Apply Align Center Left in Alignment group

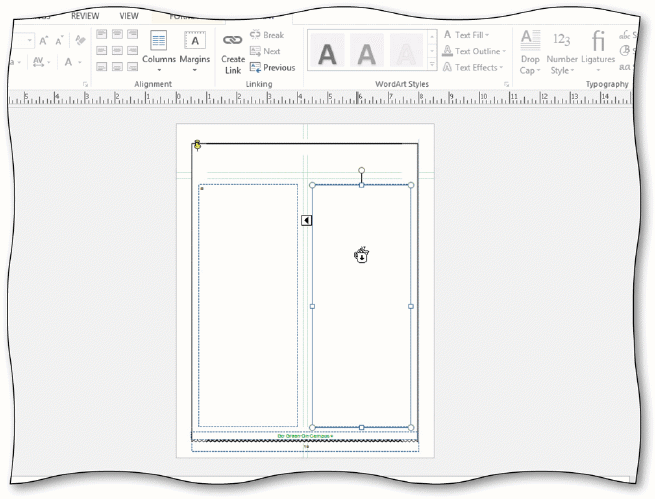pos(102,51)
